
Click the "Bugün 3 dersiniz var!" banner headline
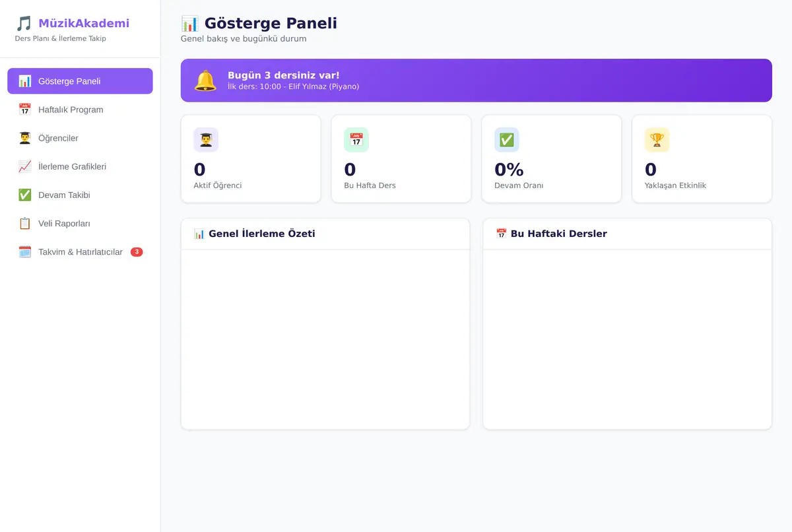284,75
